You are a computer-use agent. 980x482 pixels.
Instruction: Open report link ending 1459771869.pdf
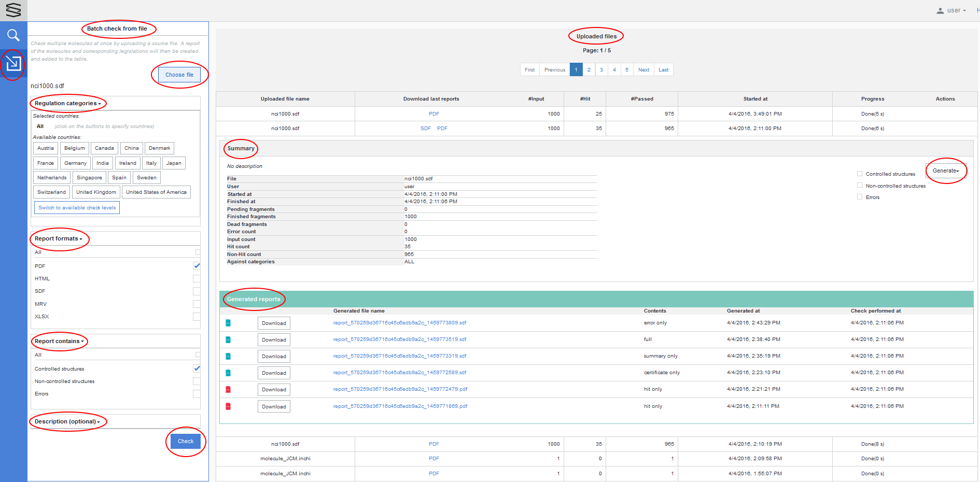[400, 406]
